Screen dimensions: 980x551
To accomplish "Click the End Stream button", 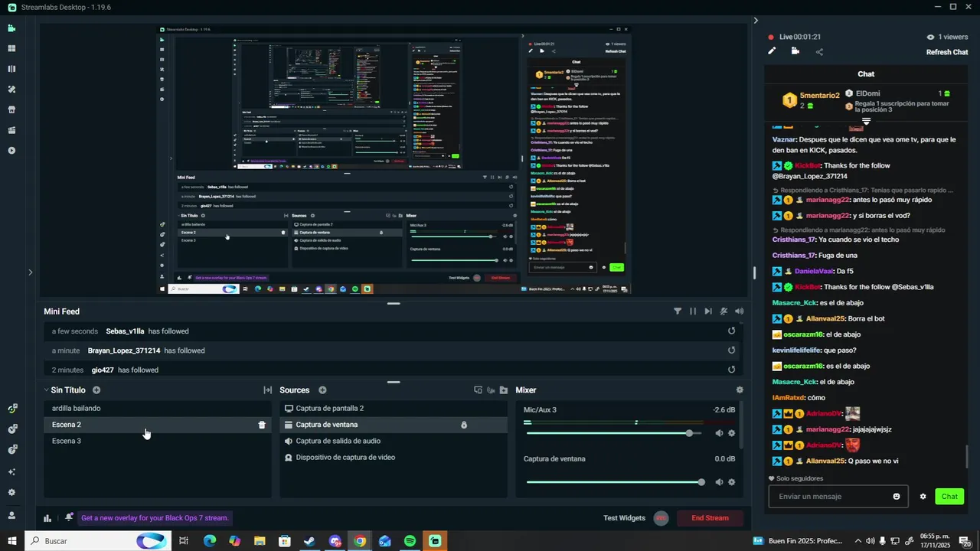I will (710, 518).
